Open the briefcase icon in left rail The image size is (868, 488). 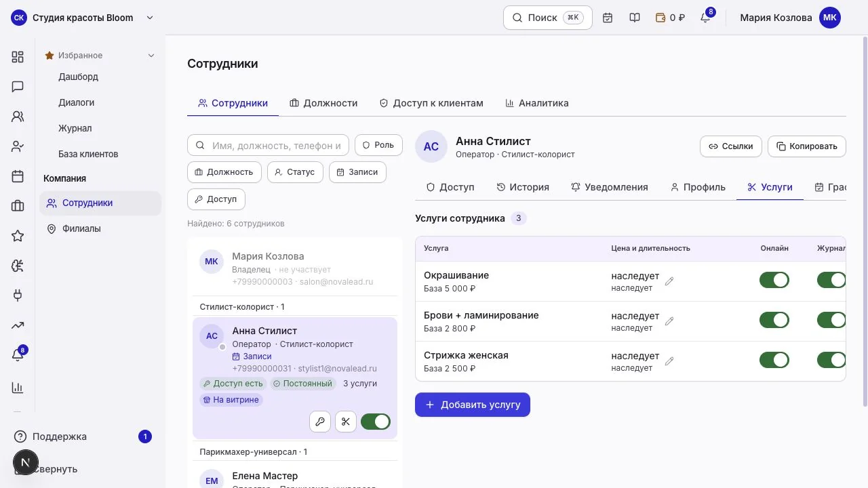coord(18,206)
